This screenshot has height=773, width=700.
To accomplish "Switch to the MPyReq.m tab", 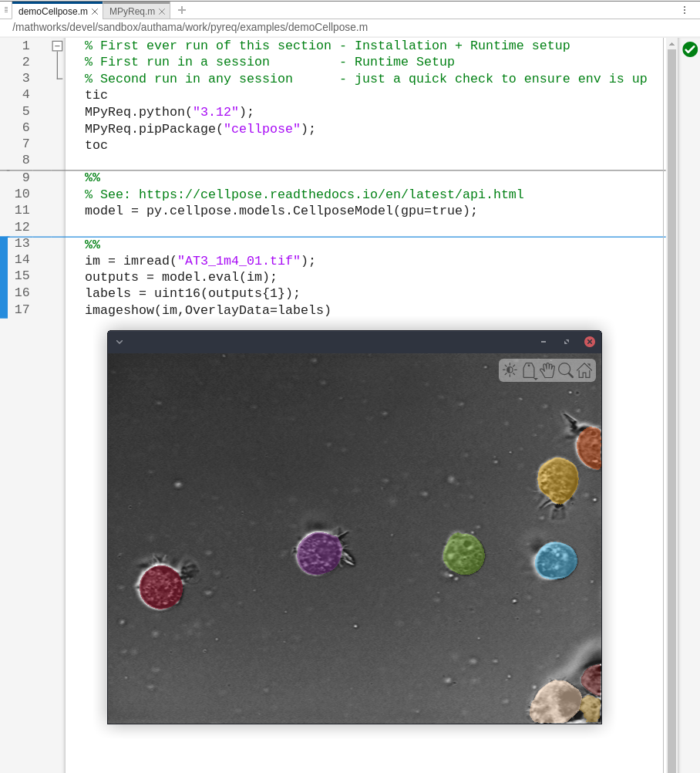I will point(132,12).
